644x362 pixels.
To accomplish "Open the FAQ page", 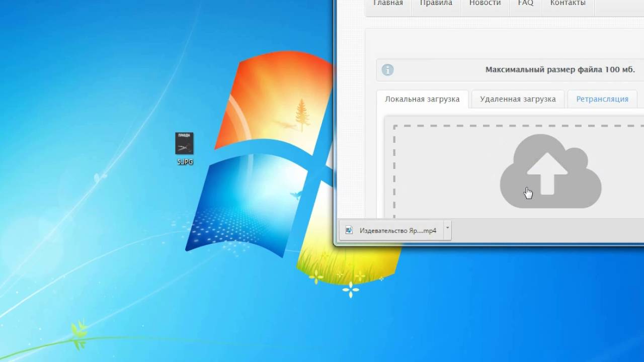I will coord(525,4).
